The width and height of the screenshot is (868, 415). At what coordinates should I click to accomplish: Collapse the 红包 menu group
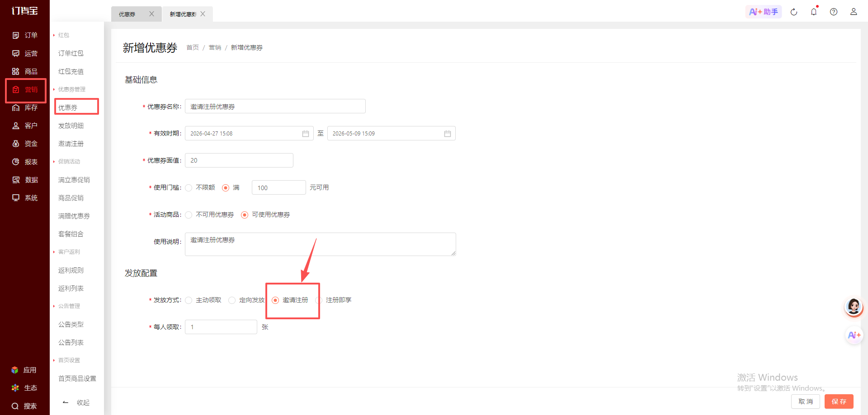[x=63, y=35]
